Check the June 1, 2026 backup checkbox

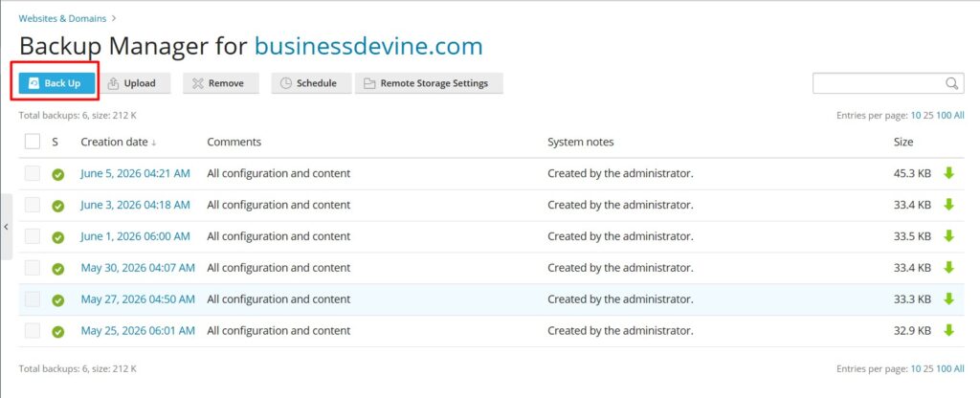click(x=33, y=236)
